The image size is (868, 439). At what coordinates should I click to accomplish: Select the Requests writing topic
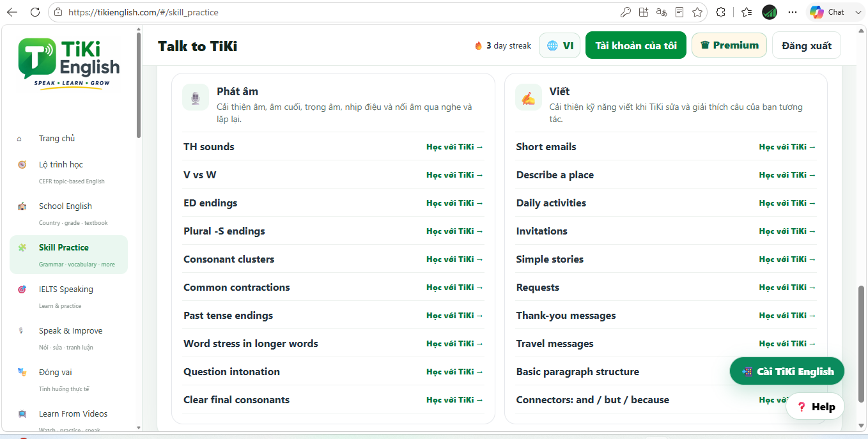[x=538, y=288]
